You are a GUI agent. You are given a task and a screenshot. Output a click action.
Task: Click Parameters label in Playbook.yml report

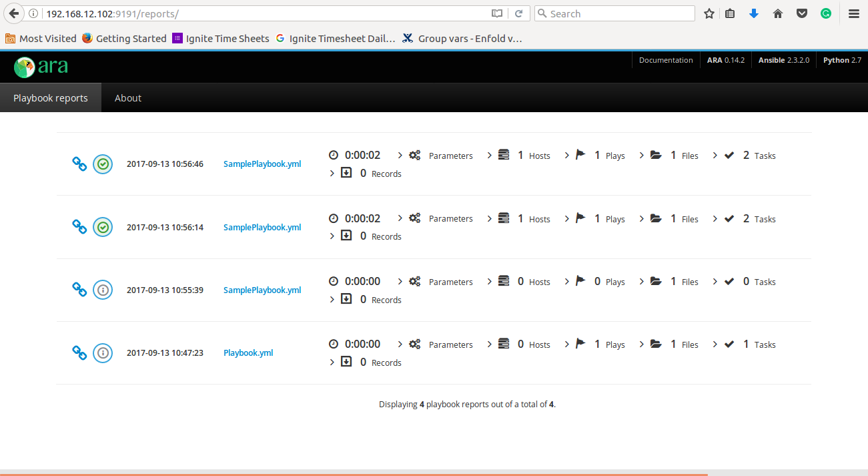[x=451, y=344]
